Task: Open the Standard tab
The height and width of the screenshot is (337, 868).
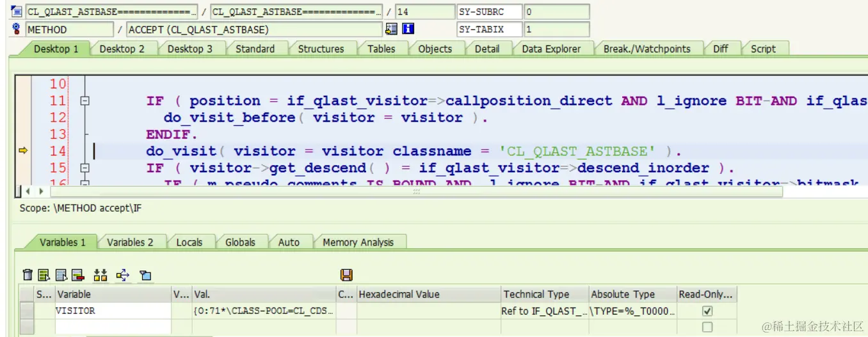Action: click(x=255, y=49)
